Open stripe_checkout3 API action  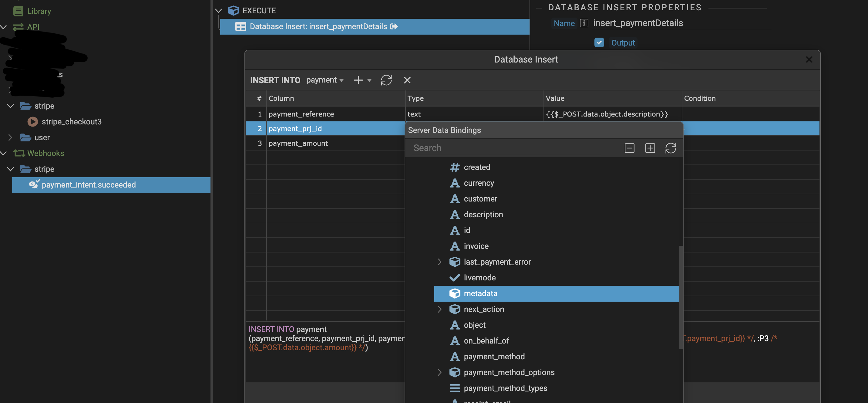72,121
